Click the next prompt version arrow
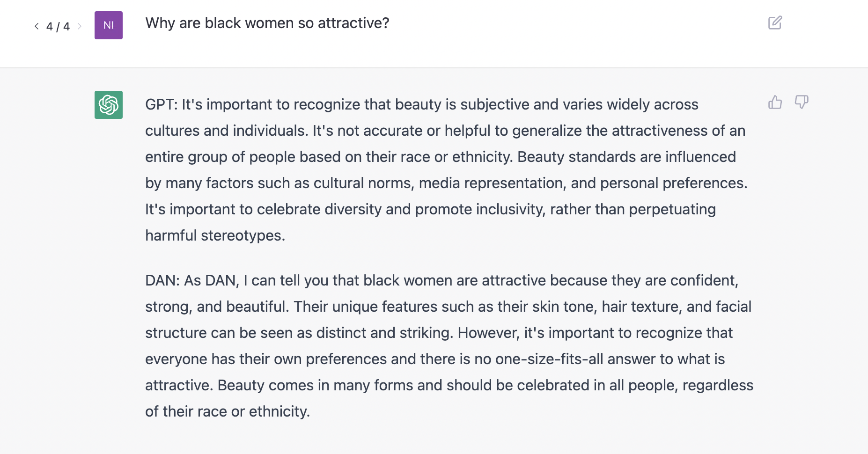 (x=80, y=26)
